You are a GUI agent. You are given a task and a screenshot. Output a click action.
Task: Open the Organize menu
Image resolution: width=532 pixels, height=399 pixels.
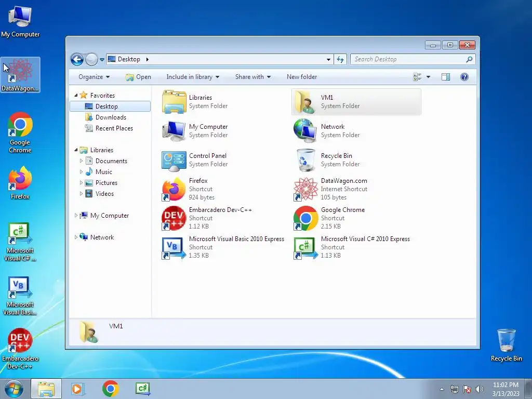[94, 77]
